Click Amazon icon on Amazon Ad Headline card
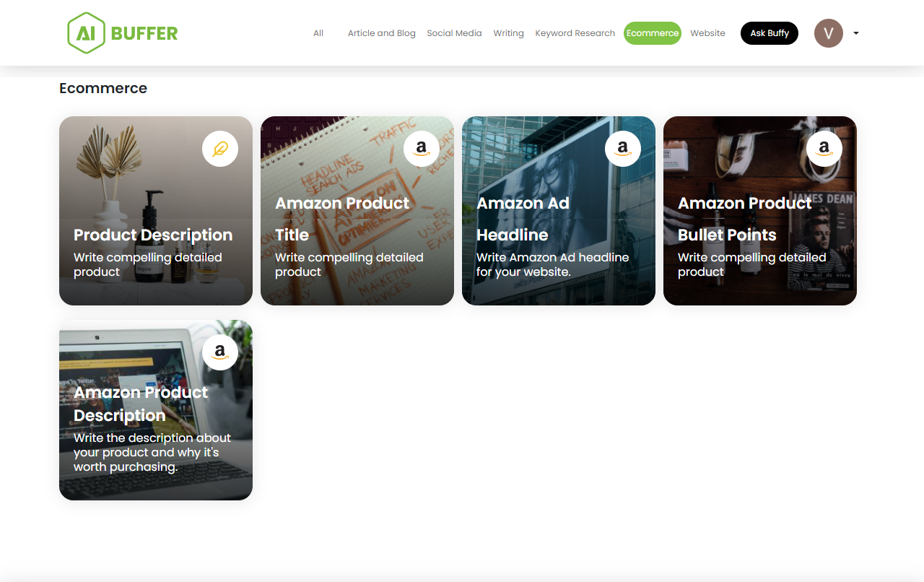Screen dimensions: 924x582 (623, 149)
